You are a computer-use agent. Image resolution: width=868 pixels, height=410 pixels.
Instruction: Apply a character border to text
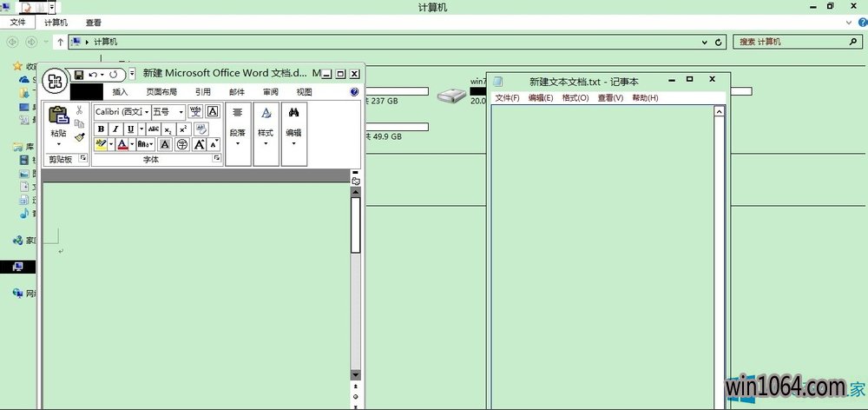[x=214, y=111]
